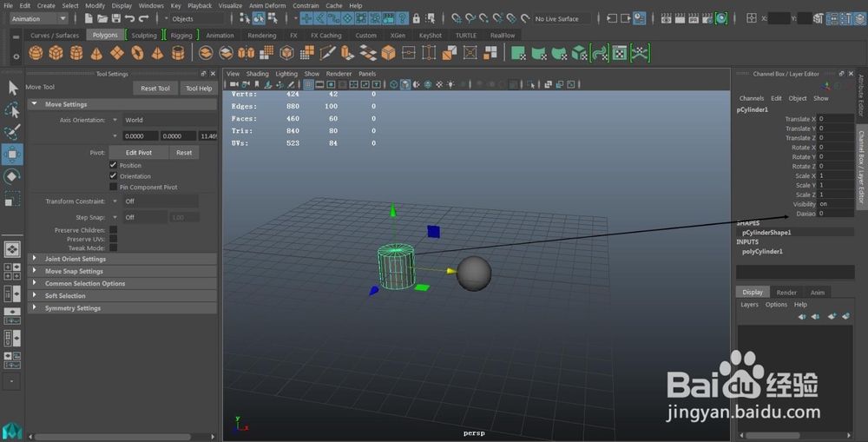Switch to the Curves / Surfaces shelf tab

[54, 35]
